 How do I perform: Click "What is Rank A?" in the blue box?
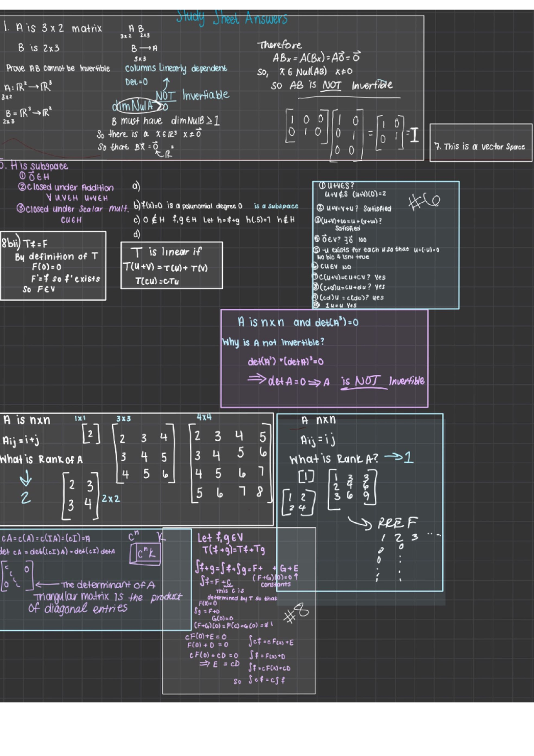click(334, 459)
